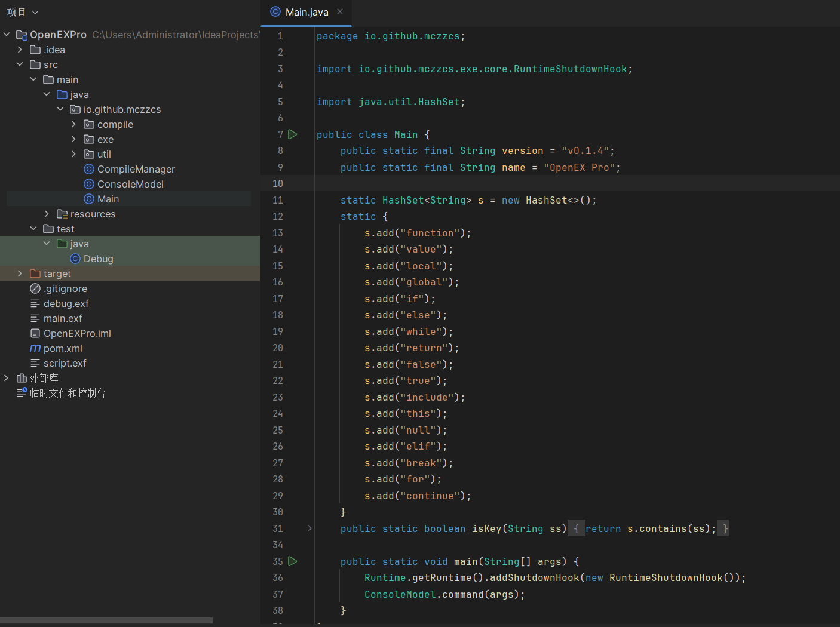Collapse the java folder under main
Viewport: 840px width, 627px height.
pos(47,94)
